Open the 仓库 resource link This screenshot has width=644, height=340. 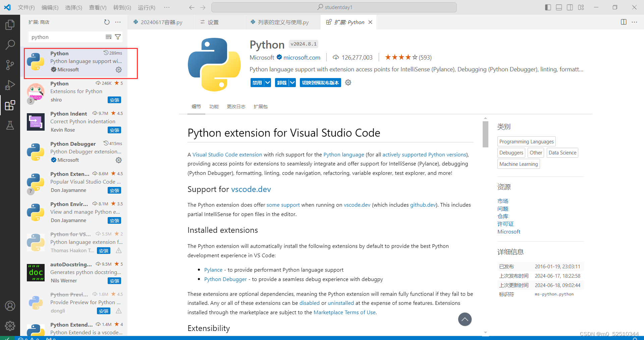[503, 216]
